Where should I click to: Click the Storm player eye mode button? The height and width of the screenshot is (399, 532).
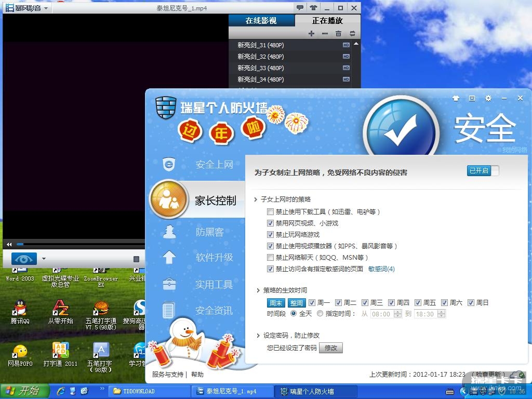[24, 259]
